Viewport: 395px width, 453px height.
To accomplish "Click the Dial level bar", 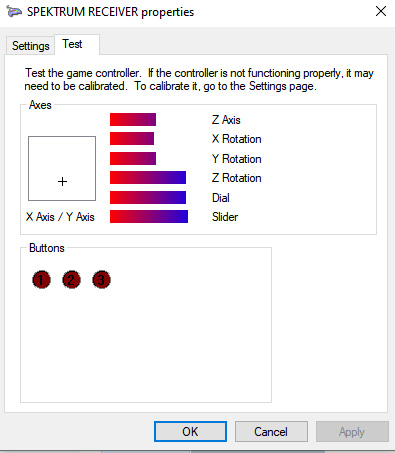I will point(148,197).
